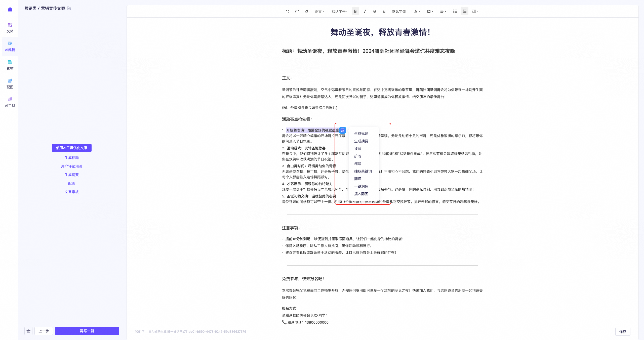Screen dimensions: 644x340
Task: Choose 翻译 in the popup menu
Action: (358, 179)
